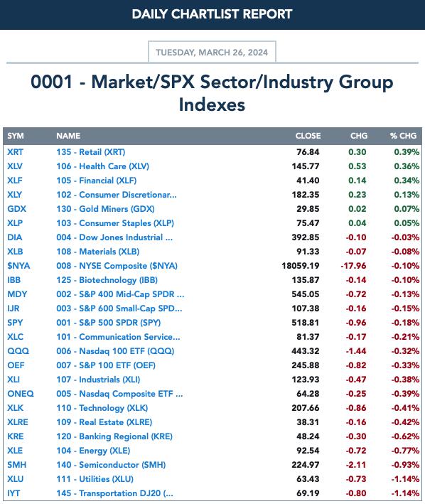Click the % CHG column header
This screenshot has height=504, width=425.
tap(404, 136)
